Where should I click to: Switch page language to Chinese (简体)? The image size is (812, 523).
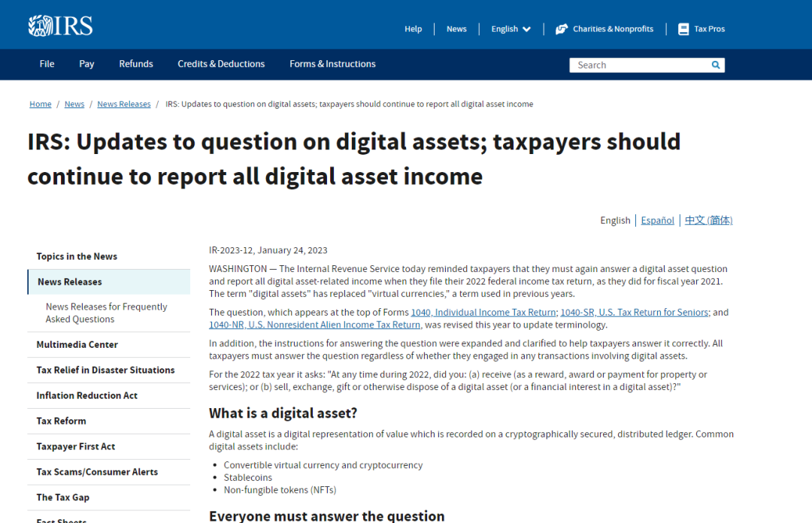[x=708, y=220]
